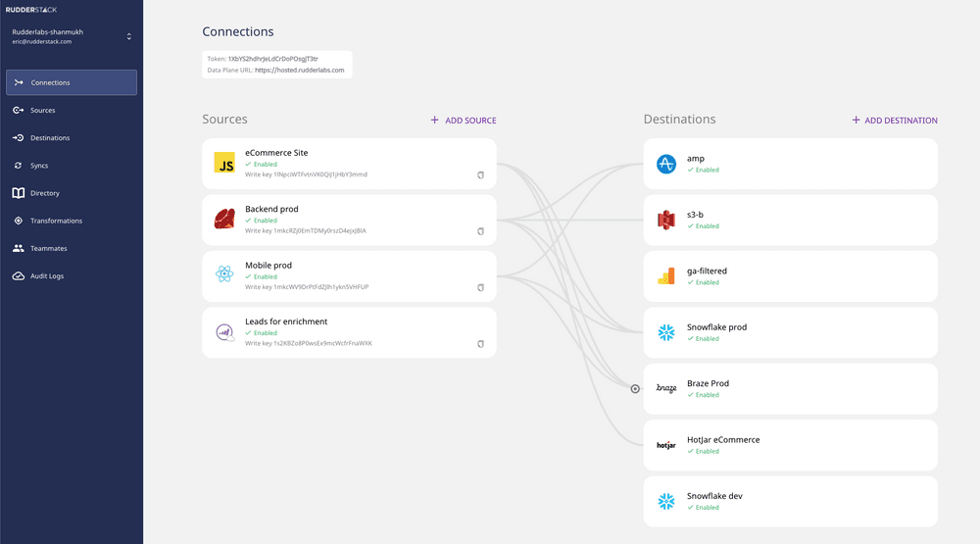The image size is (980, 544).
Task: Copy the eCommerce Site write key
Action: click(480, 174)
